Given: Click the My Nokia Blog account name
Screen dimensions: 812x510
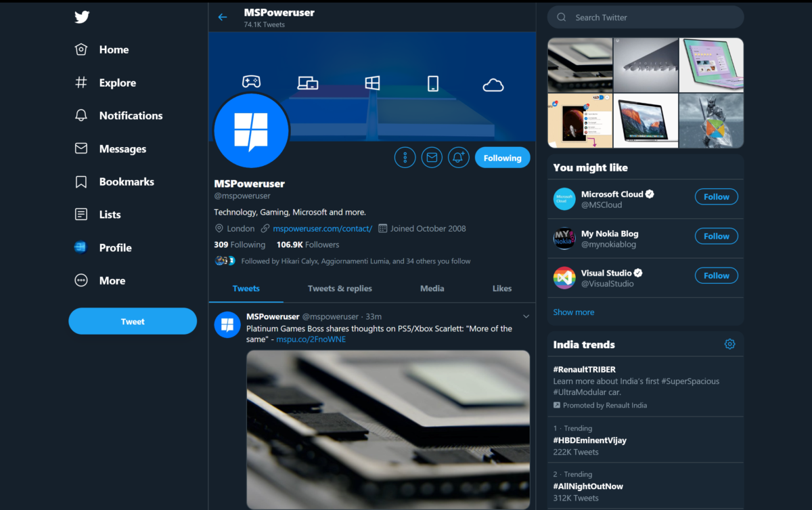Looking at the screenshot, I should click(610, 234).
